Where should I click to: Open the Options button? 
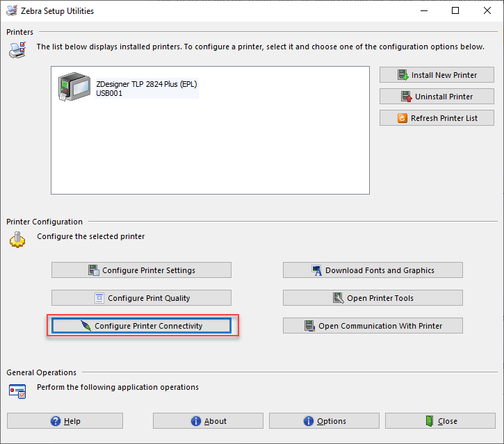324,421
